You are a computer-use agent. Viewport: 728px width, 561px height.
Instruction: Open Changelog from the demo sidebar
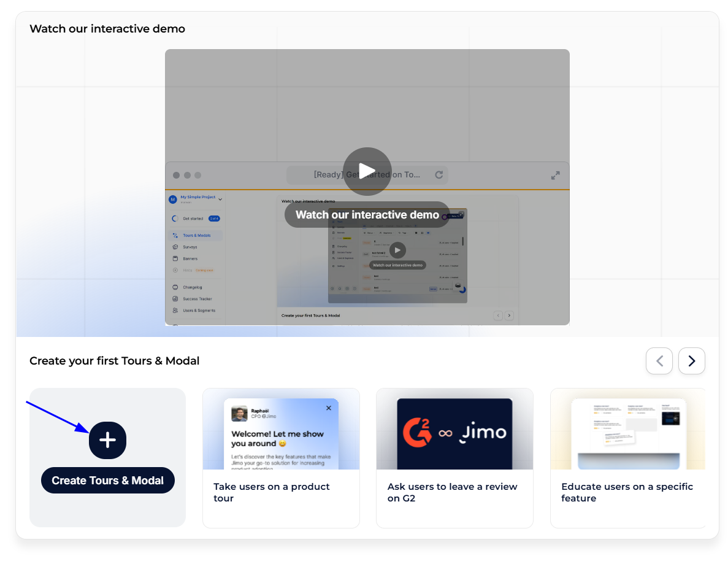pos(192,287)
